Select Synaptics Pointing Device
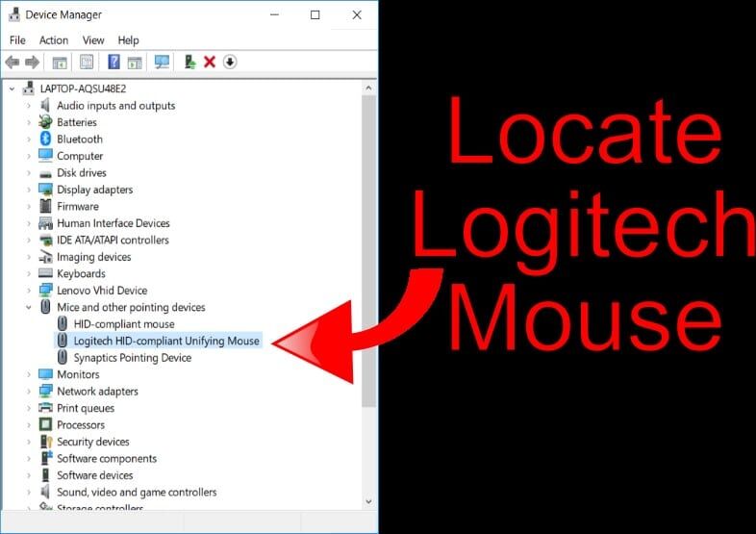Screen dimensions: 756x534 pos(124,358)
